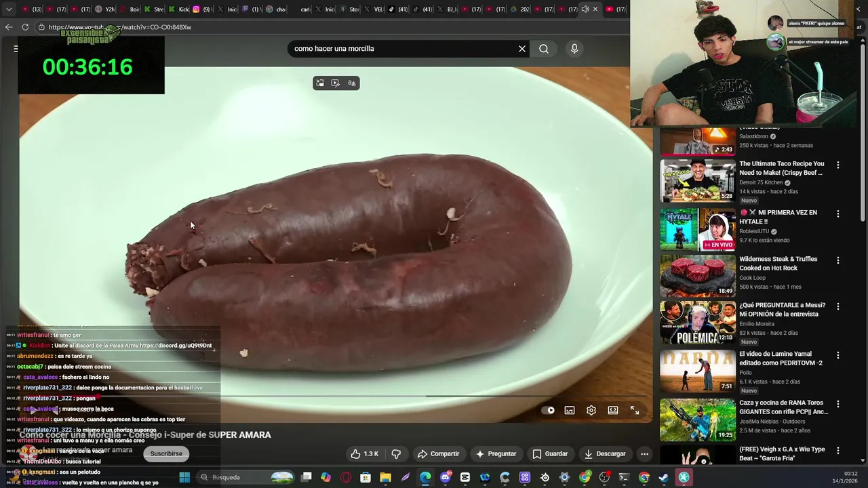Open Steam from the taskbar
Viewport: 868px width, 488px height.
(x=664, y=477)
